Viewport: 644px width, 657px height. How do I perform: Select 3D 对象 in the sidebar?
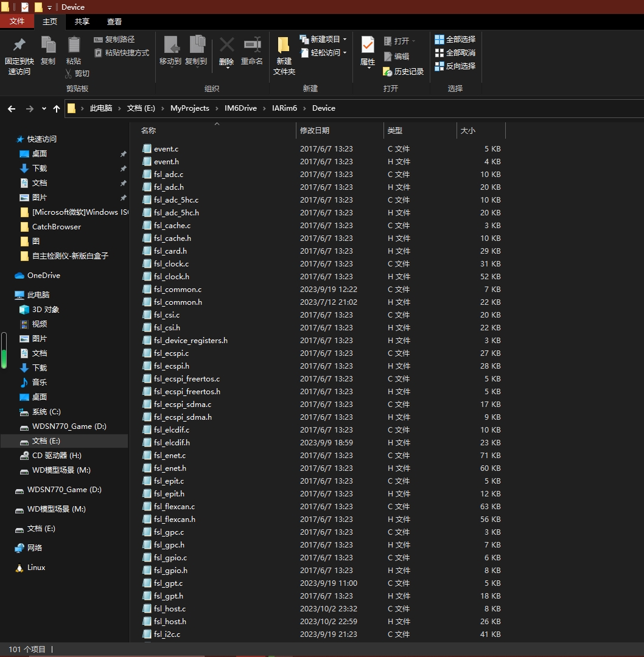(40, 310)
